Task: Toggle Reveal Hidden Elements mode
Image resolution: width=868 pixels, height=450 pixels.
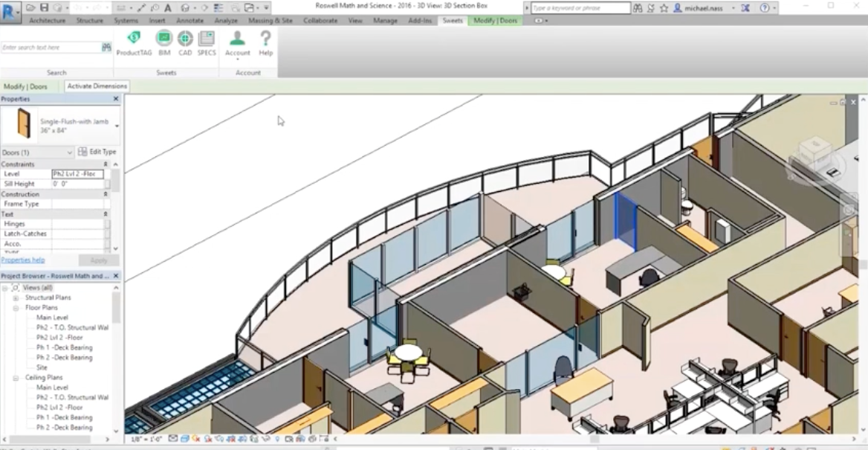Action: tap(276, 440)
